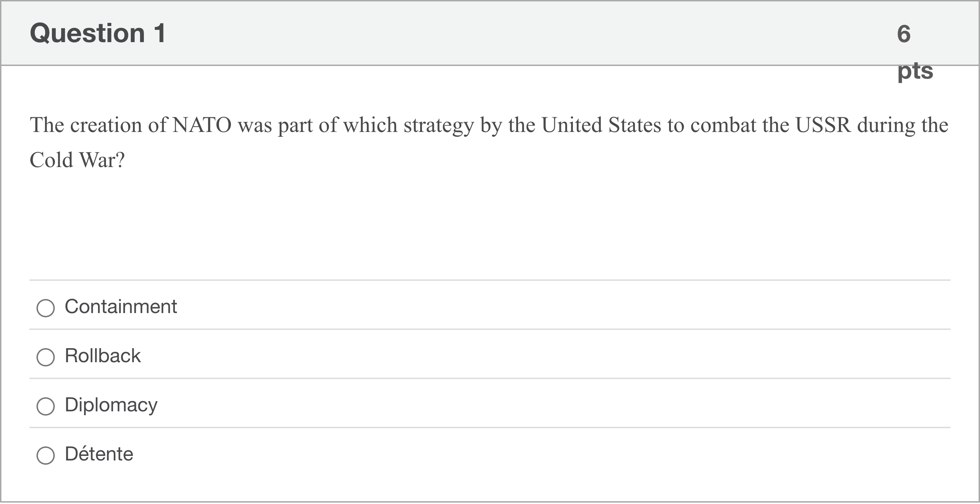Select the Containment radio button

coord(46,308)
